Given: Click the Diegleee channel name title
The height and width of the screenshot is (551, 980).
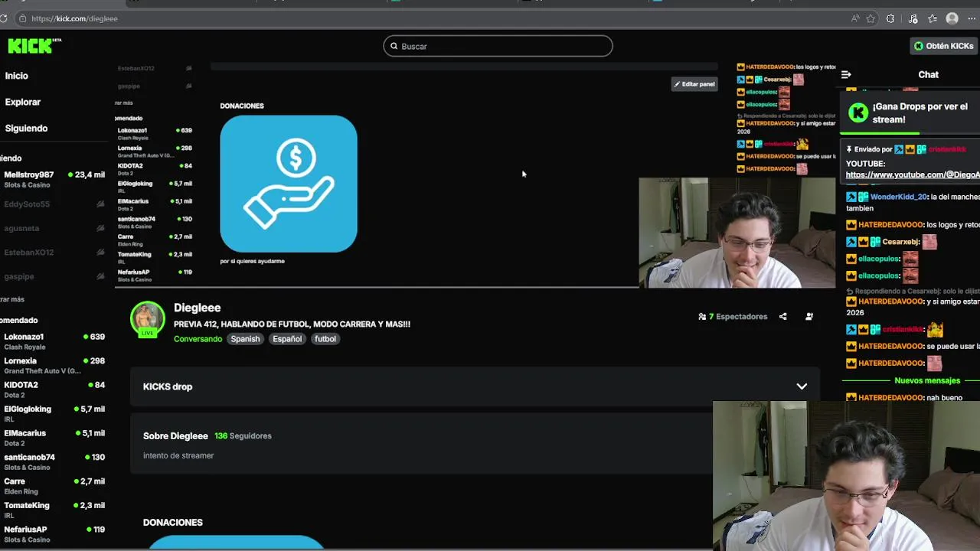Looking at the screenshot, I should pos(198,308).
